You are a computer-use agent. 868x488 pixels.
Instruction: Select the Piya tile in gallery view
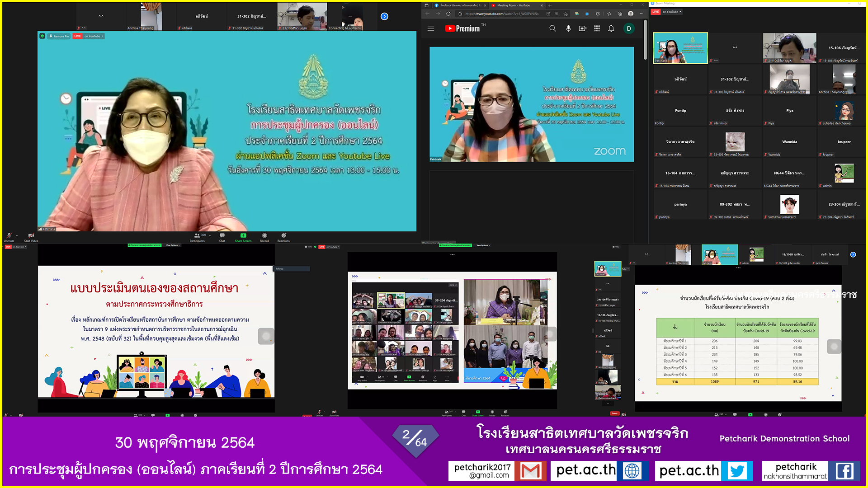(789, 111)
